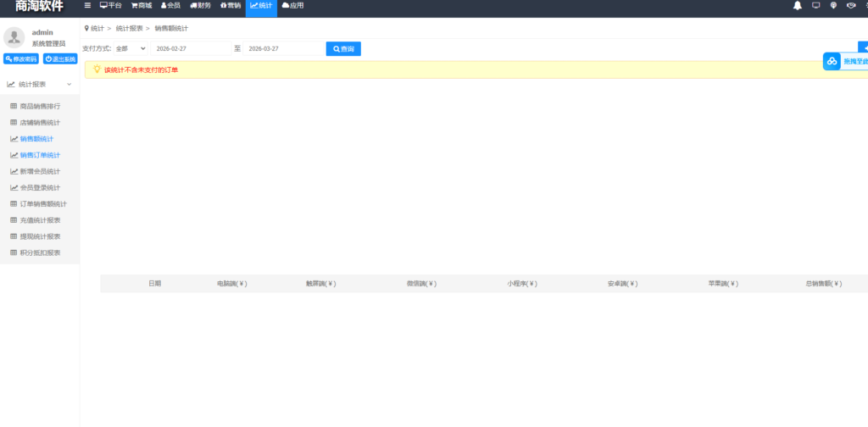Viewport: 868px width, 427px height.
Task: Switch to the 财务 top menu
Action: tap(200, 6)
